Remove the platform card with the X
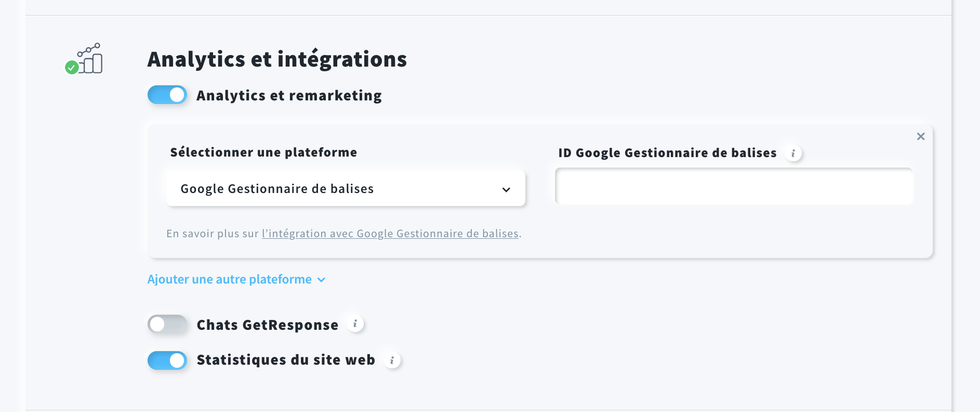The width and height of the screenshot is (980, 412). click(921, 136)
